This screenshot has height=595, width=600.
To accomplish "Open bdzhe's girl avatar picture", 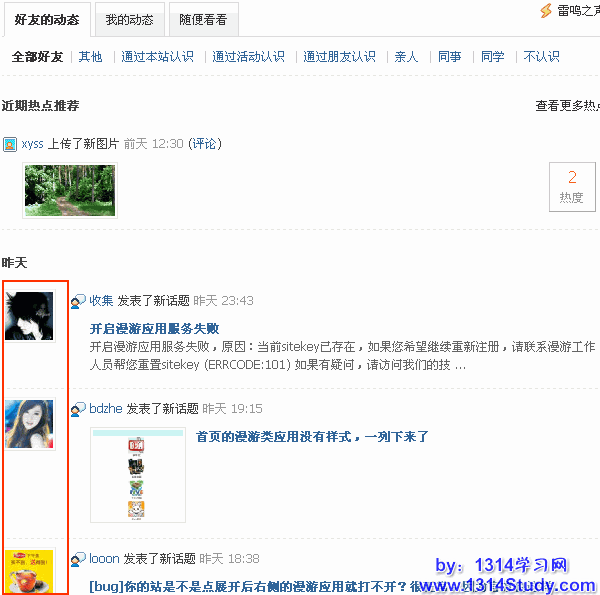I will (29, 424).
